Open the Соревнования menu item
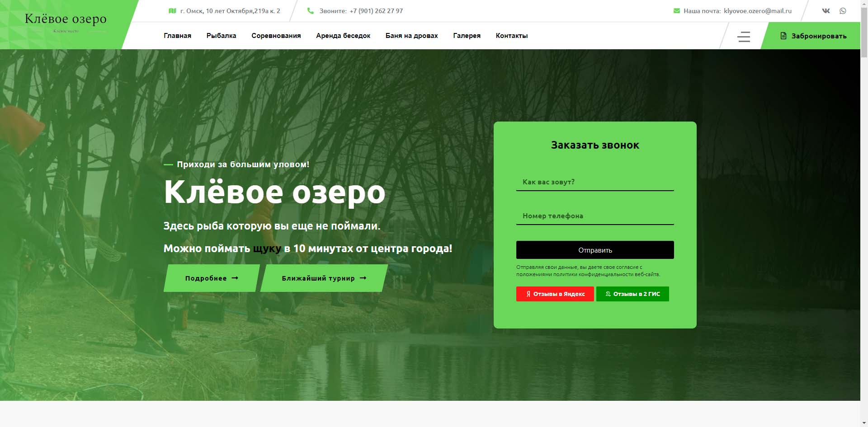The height and width of the screenshot is (427, 868). coord(276,35)
